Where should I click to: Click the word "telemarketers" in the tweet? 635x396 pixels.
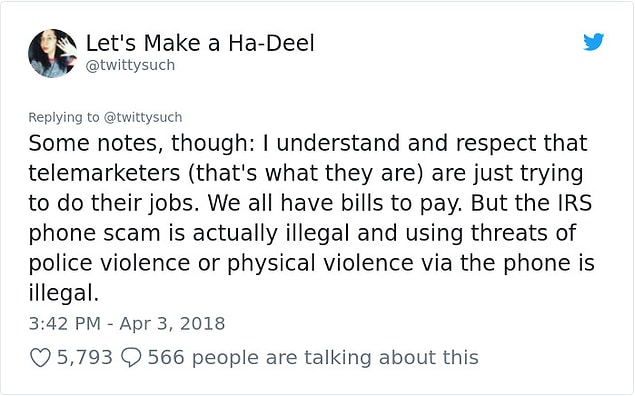tap(104, 173)
